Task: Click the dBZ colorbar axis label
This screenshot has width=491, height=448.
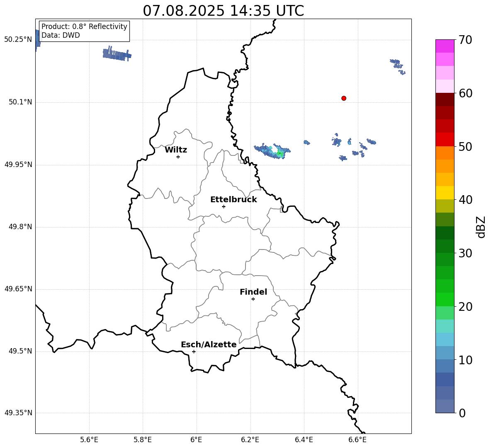Action: (481, 227)
